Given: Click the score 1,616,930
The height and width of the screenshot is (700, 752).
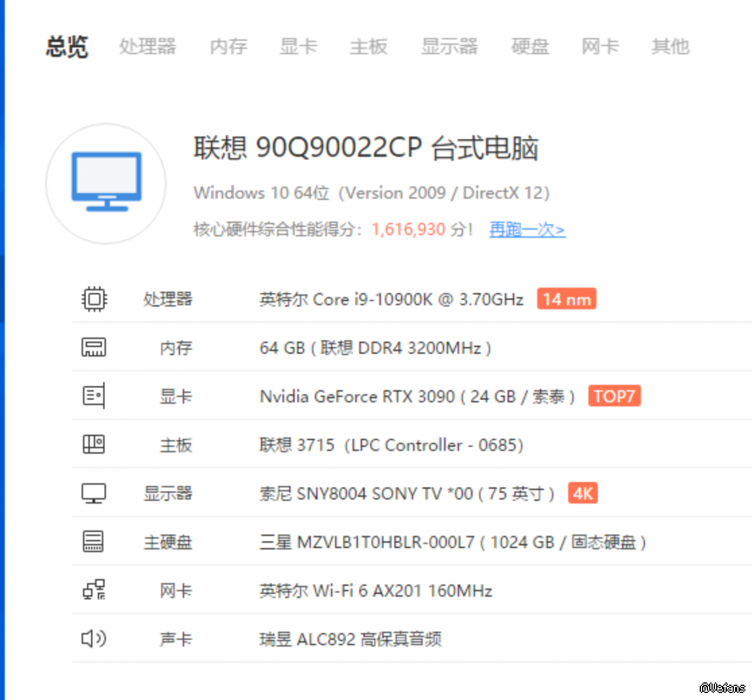Looking at the screenshot, I should (408, 229).
